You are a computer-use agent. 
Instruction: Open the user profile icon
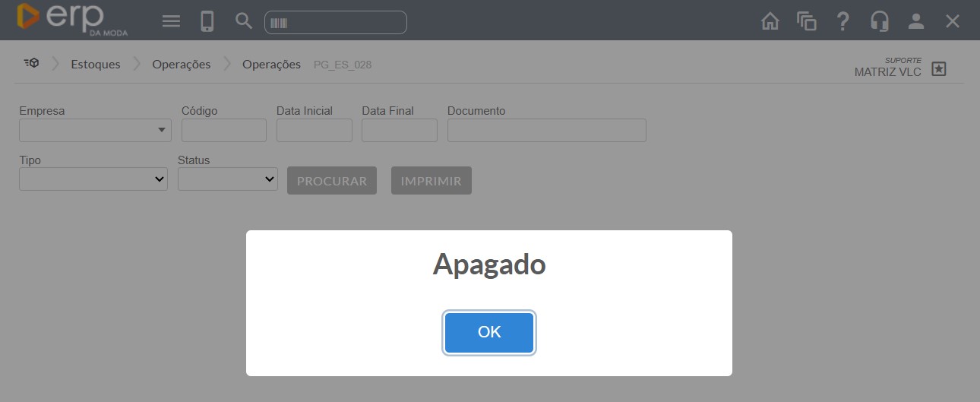pyautogui.click(x=916, y=21)
